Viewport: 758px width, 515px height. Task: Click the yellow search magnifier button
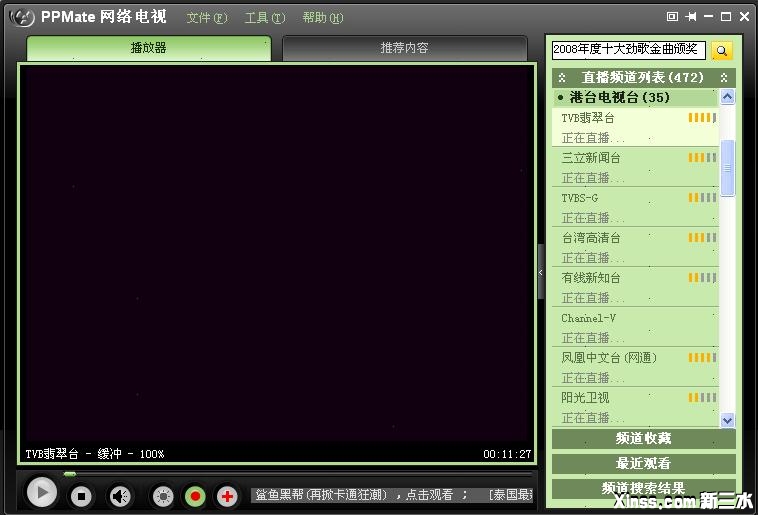(x=722, y=50)
